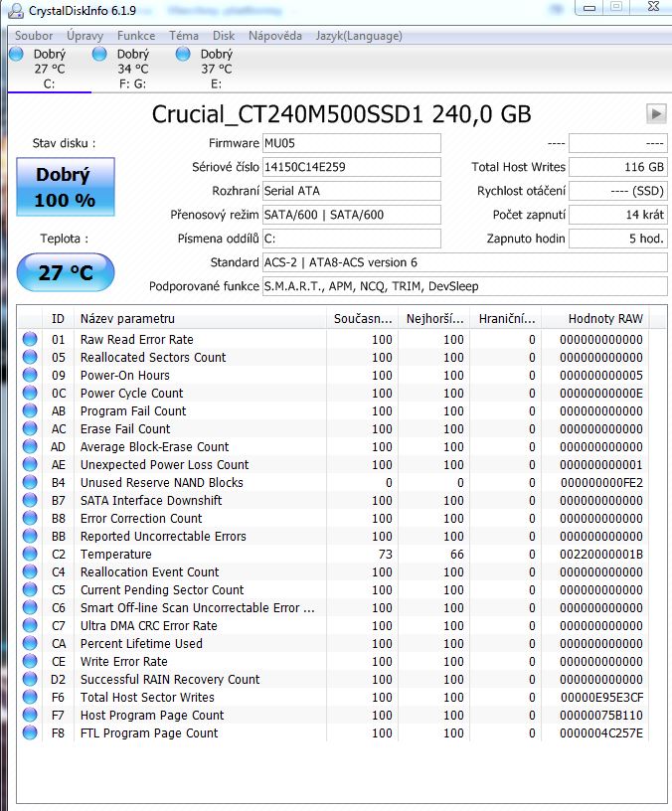This screenshot has width=672, height=811.
Task: Click status orb of Unexpected Power Loss Count
Action: [x=30, y=464]
